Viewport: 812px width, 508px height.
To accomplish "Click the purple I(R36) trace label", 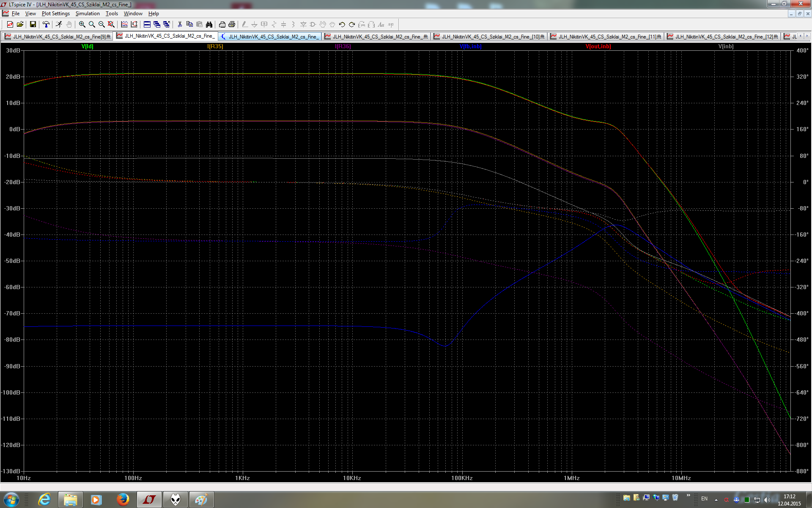I will [x=343, y=46].
